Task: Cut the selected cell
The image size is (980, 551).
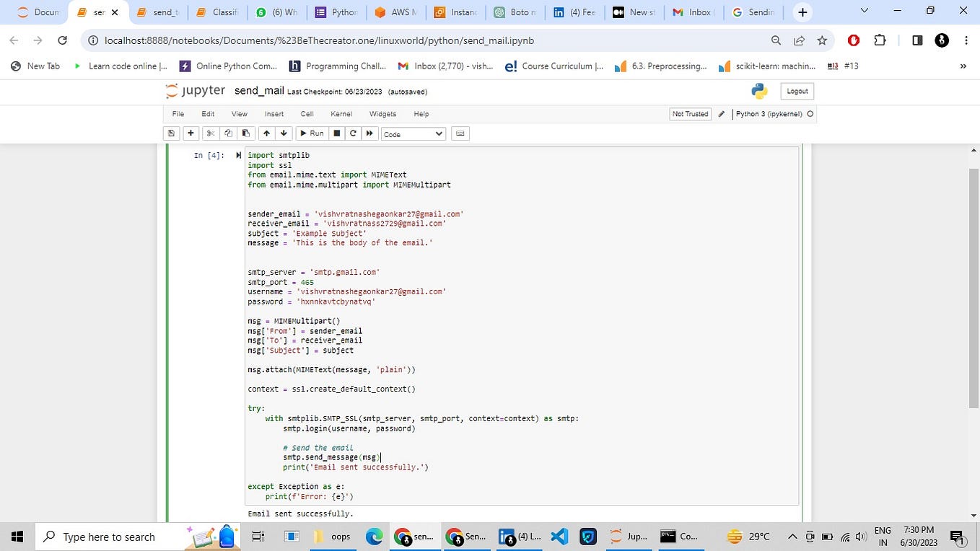Action: pyautogui.click(x=210, y=133)
